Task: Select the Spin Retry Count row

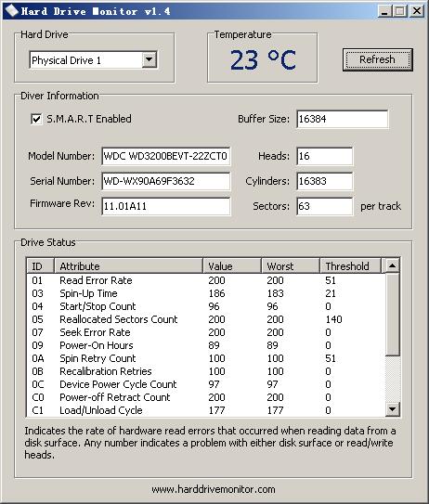Action: 206,358
